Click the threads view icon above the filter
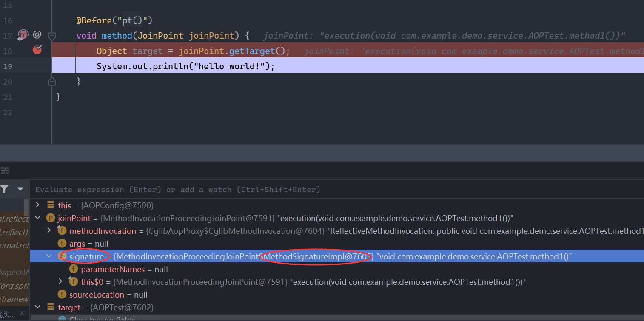Viewport: 644px width, 321px height. point(4,171)
